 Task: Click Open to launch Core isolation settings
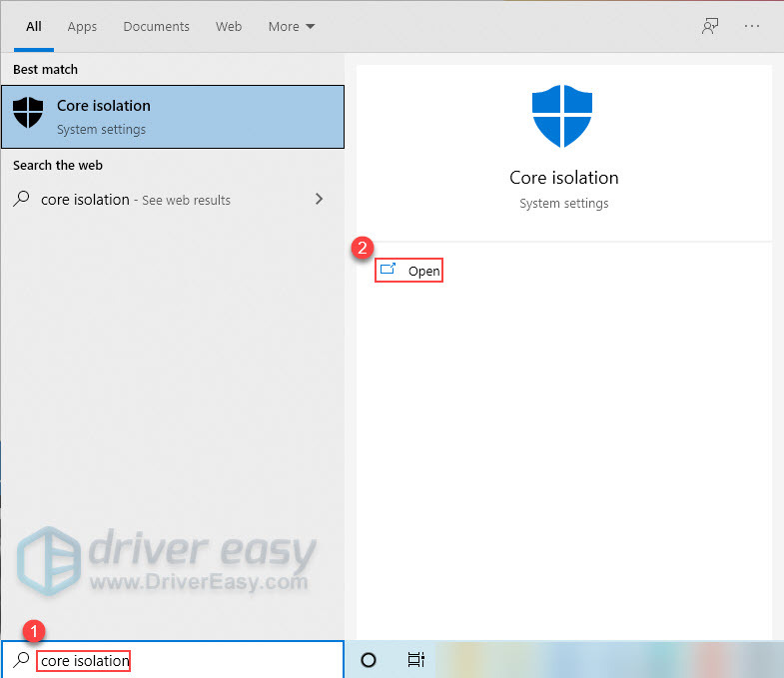(408, 271)
